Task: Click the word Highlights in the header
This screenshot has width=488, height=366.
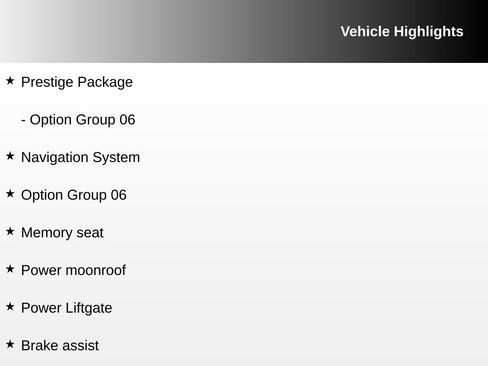Action: 428,32
